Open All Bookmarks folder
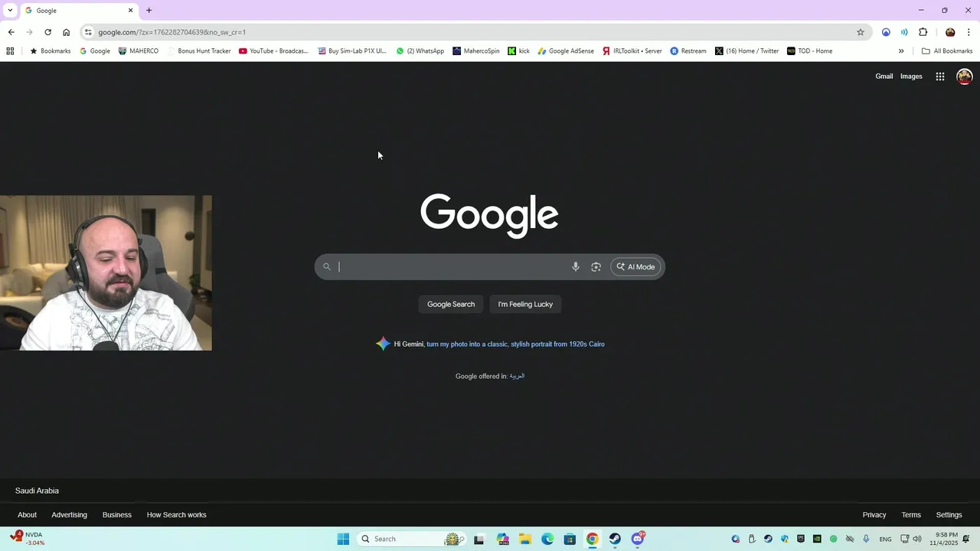The width and height of the screenshot is (980, 551). [947, 51]
